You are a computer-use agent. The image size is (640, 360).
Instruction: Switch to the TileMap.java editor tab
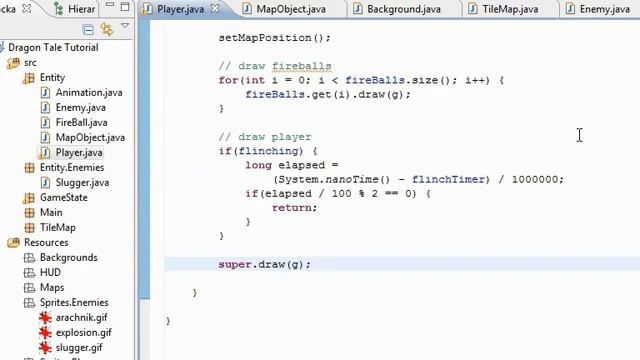pyautogui.click(x=510, y=9)
